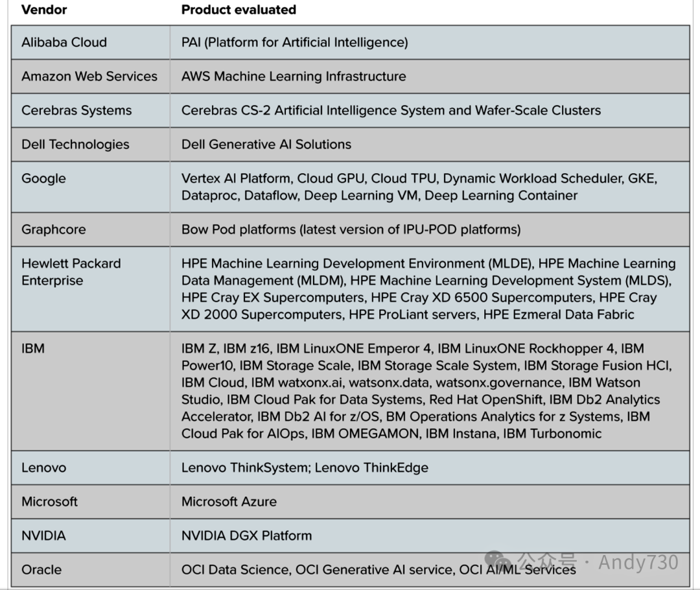Screen dimensions: 700x590
Task: Click the Product evaluated column header
Action: click(239, 9)
